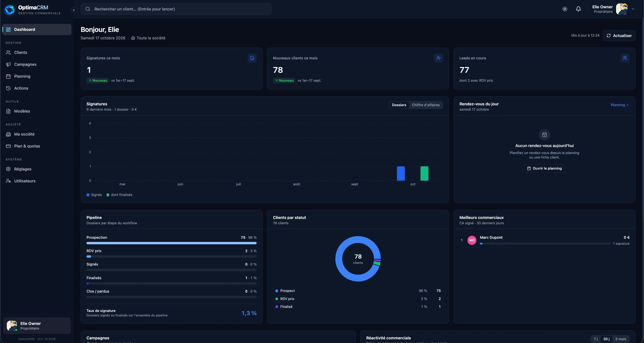Open Elie Owner profile card at sidebar bottom
The width and height of the screenshot is (644, 343).
point(37,326)
